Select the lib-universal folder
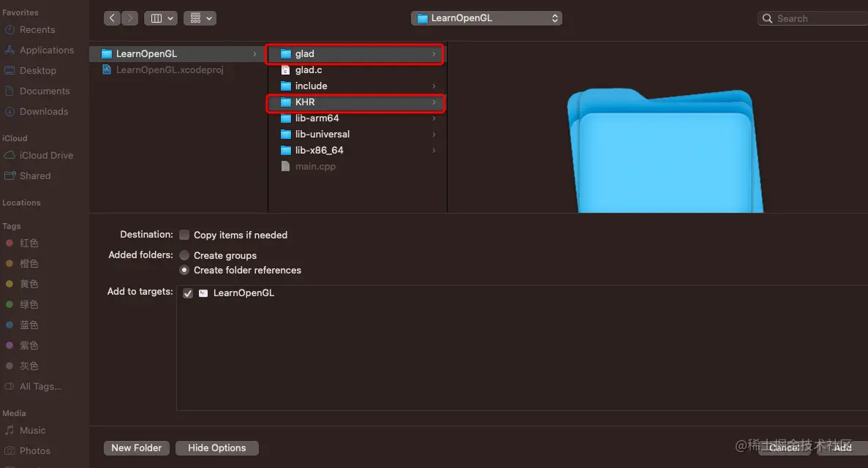This screenshot has width=868, height=468. pyautogui.click(x=357, y=134)
